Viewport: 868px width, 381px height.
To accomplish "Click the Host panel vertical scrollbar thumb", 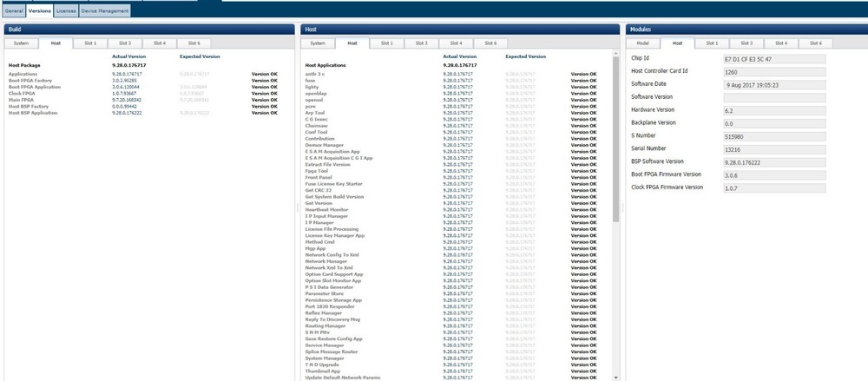I will click(615, 139).
